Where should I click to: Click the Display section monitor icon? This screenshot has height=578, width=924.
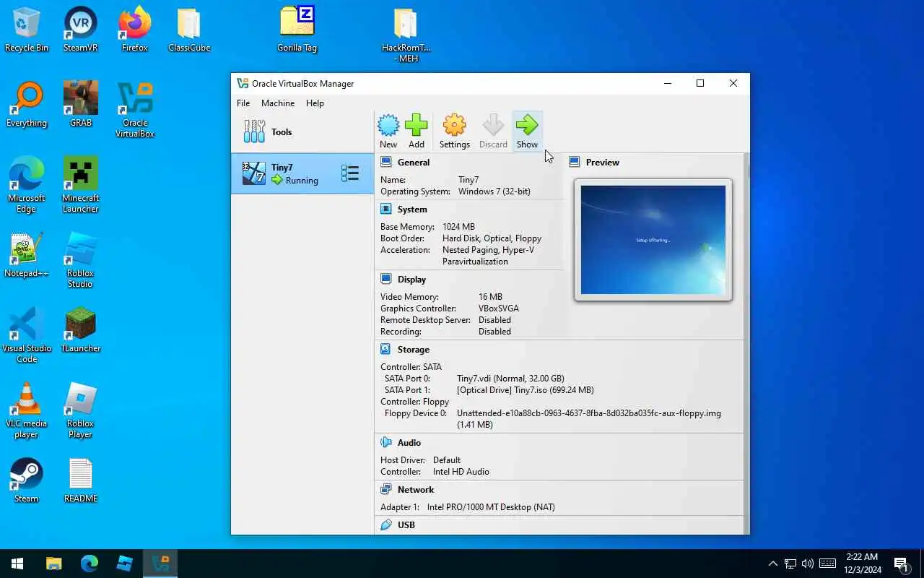386,279
